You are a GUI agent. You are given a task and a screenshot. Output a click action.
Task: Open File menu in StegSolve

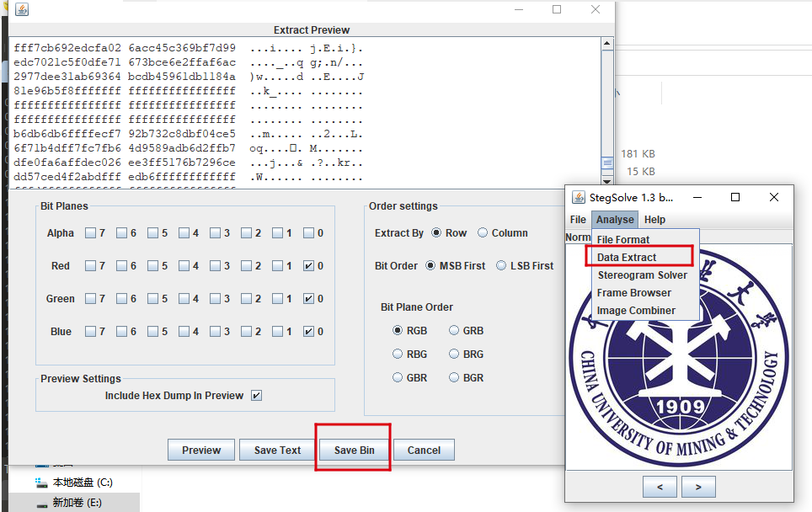[x=578, y=220]
